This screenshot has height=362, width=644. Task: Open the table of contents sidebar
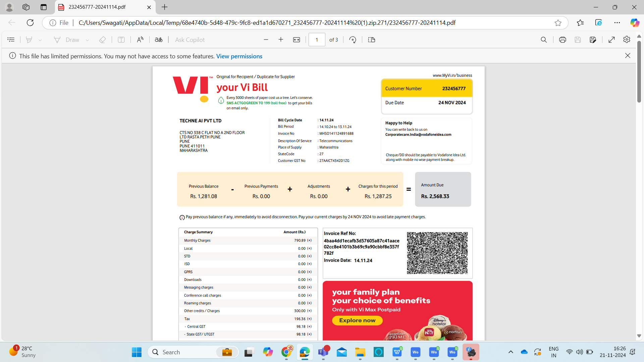pyautogui.click(x=11, y=40)
